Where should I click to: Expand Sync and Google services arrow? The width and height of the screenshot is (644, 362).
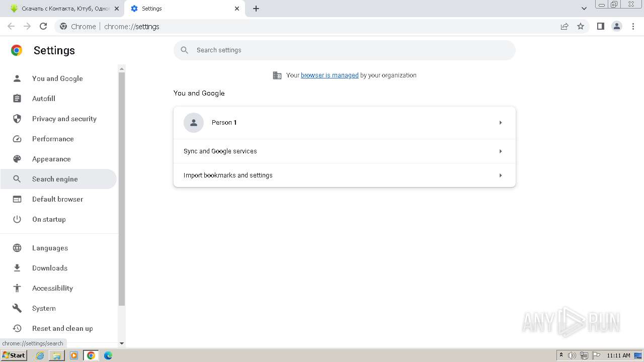[501, 151]
